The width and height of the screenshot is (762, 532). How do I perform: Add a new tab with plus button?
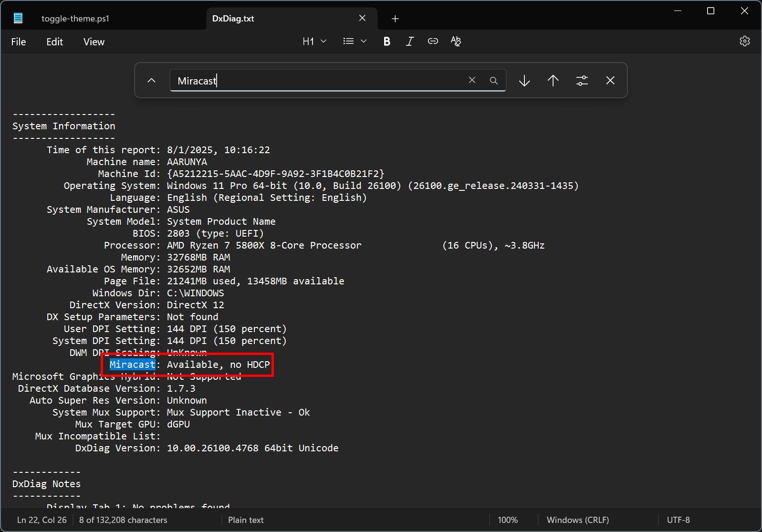395,19
